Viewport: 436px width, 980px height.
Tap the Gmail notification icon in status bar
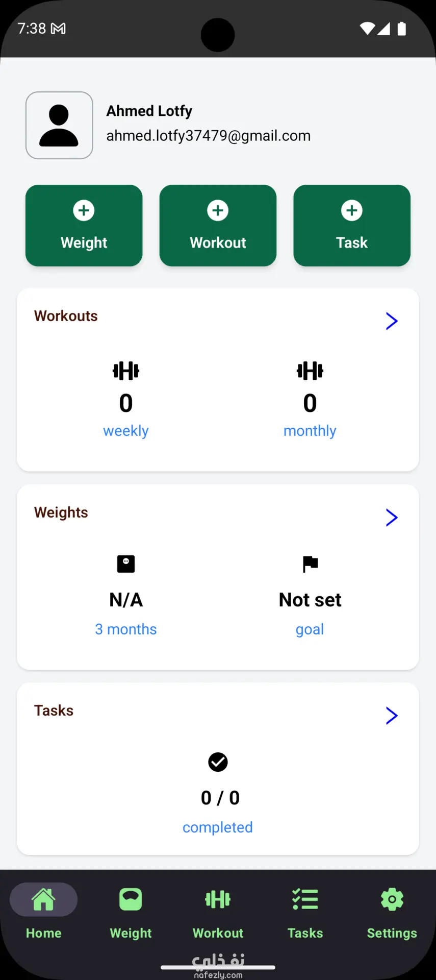58,29
